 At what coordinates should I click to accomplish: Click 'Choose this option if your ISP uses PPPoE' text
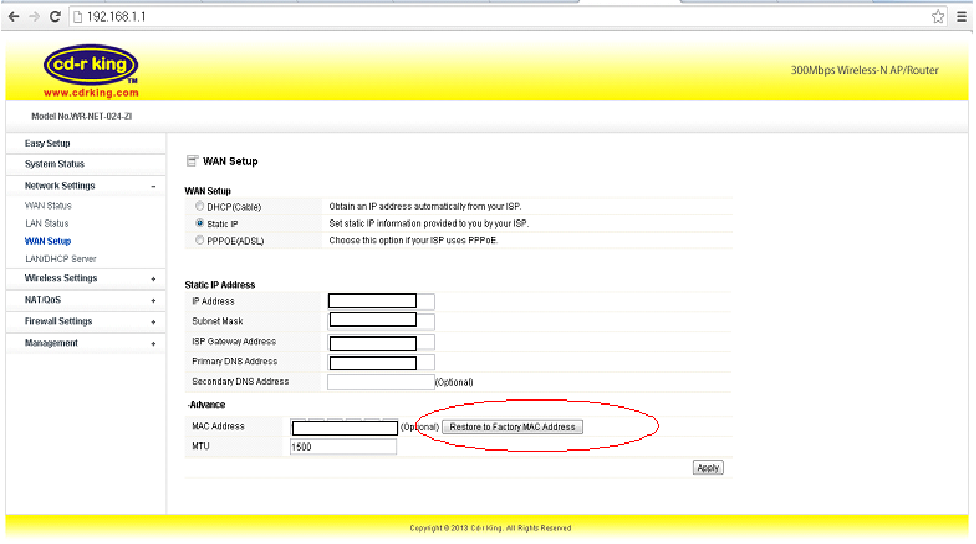413,240
